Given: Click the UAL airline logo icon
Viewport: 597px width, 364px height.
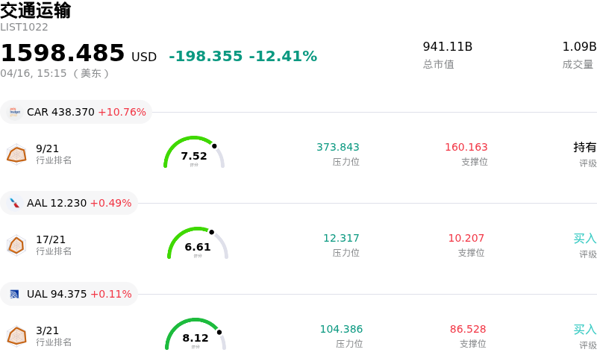Looking at the screenshot, I should pyautogui.click(x=14, y=294).
